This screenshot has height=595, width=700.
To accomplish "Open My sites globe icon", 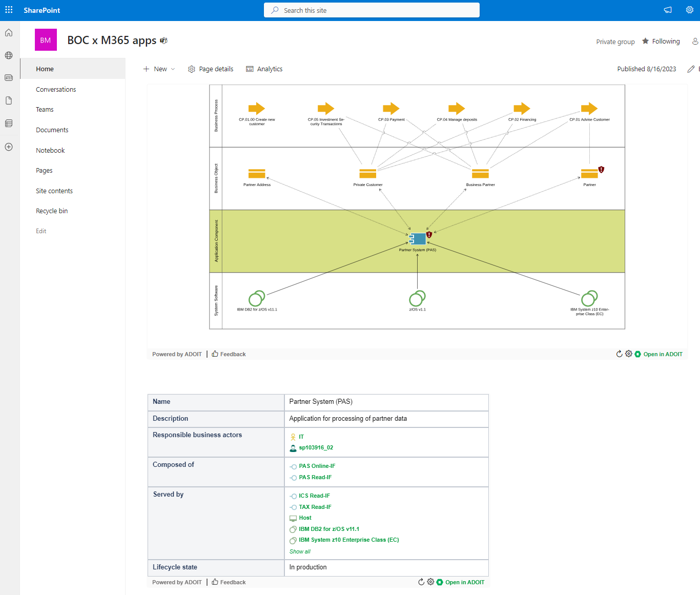I will pyautogui.click(x=9, y=55).
